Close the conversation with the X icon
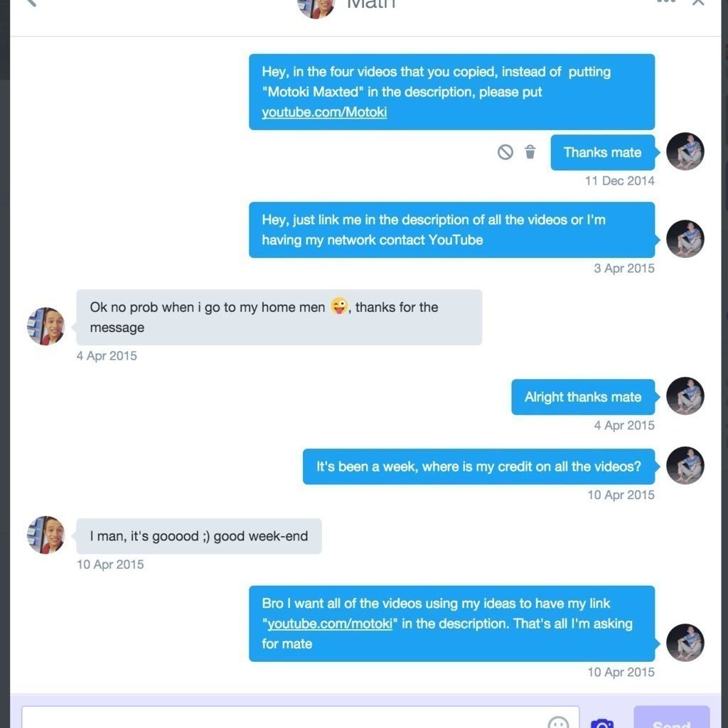The height and width of the screenshot is (728, 728). click(698, 2)
